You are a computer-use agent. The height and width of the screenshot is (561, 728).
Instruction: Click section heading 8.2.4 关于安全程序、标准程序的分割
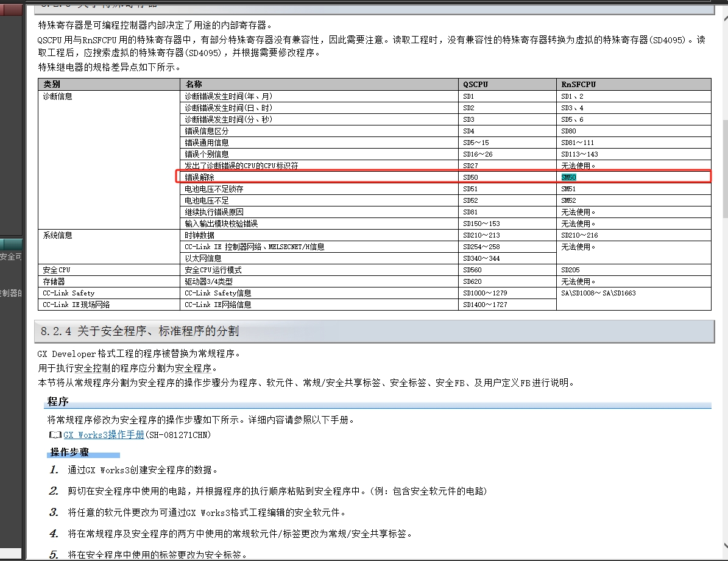pyautogui.click(x=140, y=331)
